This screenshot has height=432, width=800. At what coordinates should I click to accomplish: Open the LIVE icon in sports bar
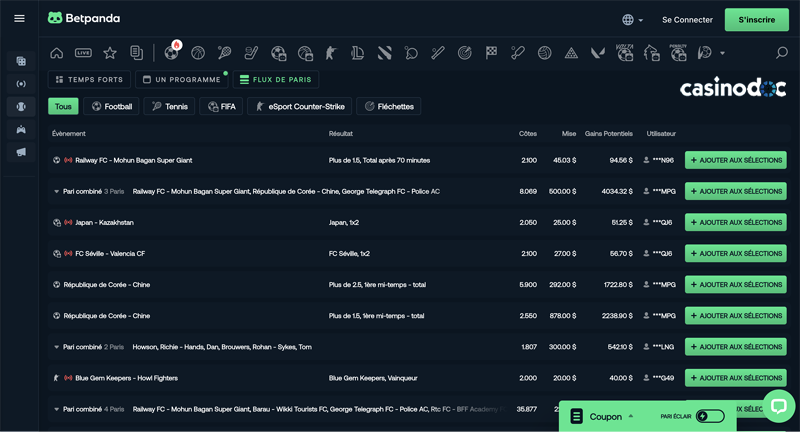click(83, 53)
